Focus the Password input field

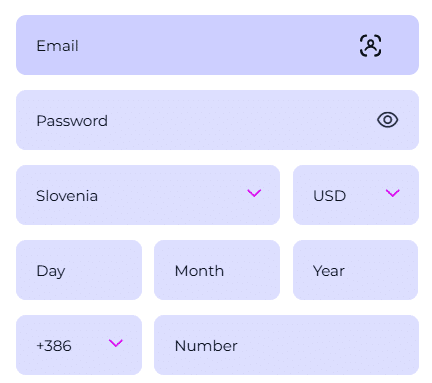tap(217, 120)
